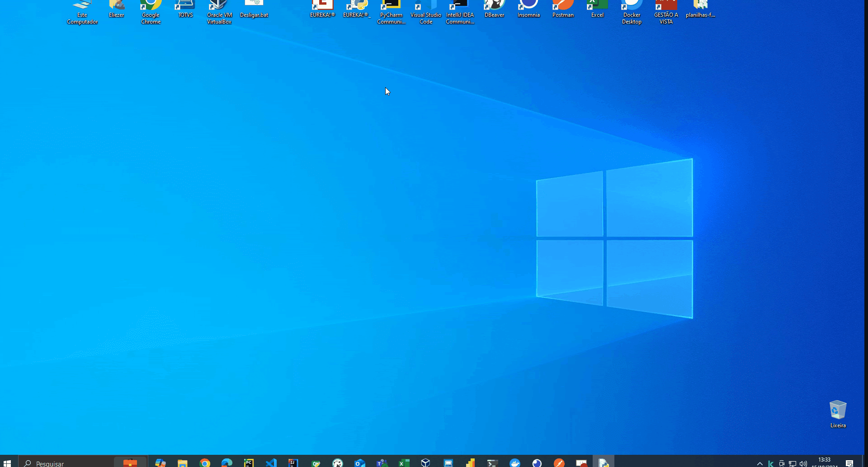Open Microsoft Teams from the taskbar
Image resolution: width=868 pixels, height=467 pixels.
pyautogui.click(x=382, y=462)
